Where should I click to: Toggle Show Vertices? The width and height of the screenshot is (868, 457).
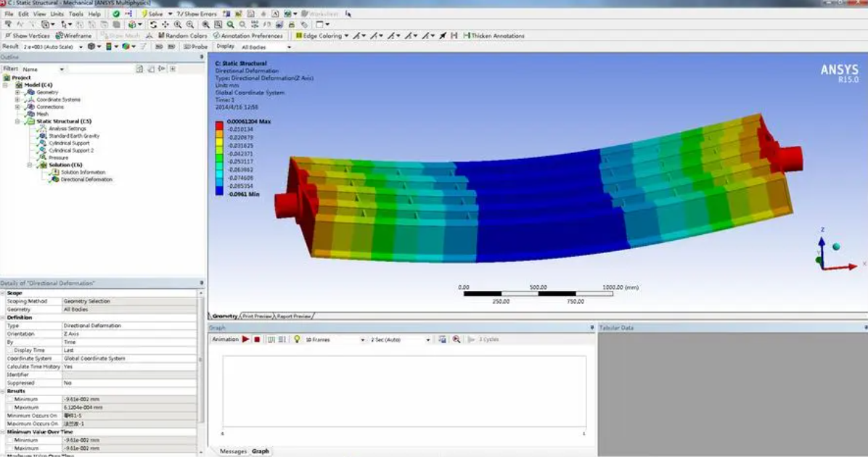pos(28,36)
